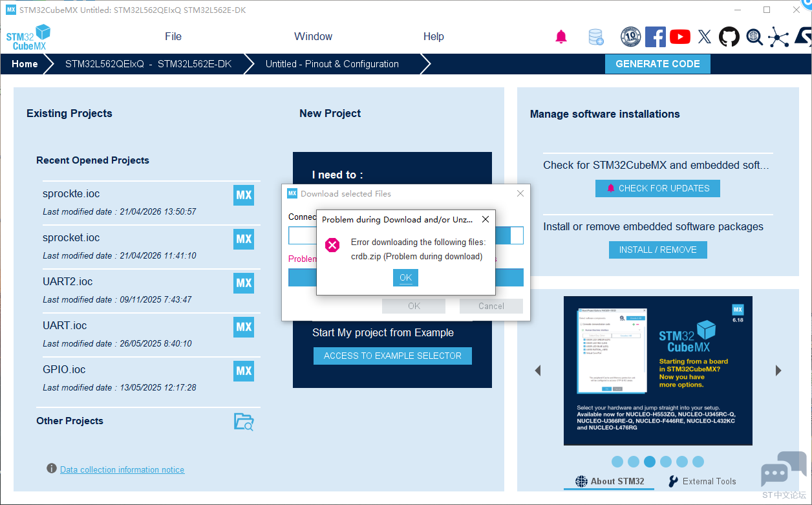Open GPIO.ioc via its MX icon
This screenshot has width=812, height=505.
tap(244, 371)
